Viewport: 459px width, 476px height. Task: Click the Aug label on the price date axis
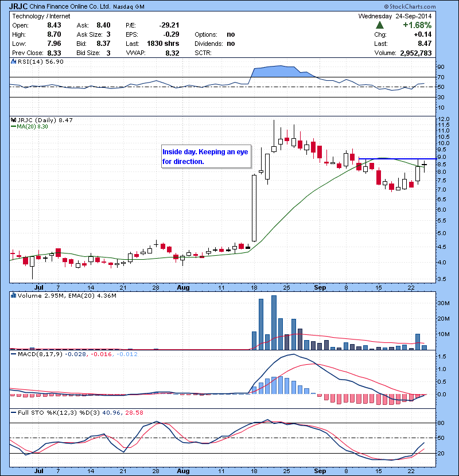click(183, 287)
